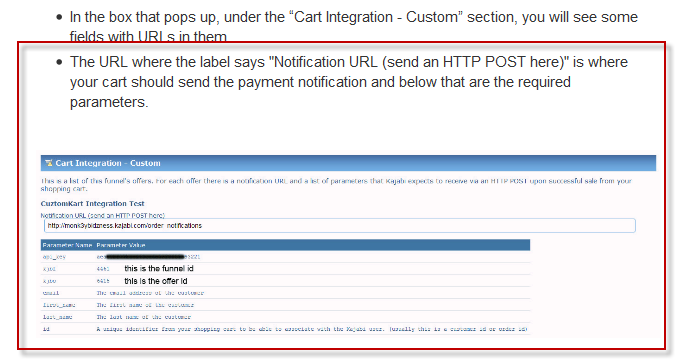This screenshot has width=684, height=360.
Task: Select the api_key parameter row
Action: 286,257
